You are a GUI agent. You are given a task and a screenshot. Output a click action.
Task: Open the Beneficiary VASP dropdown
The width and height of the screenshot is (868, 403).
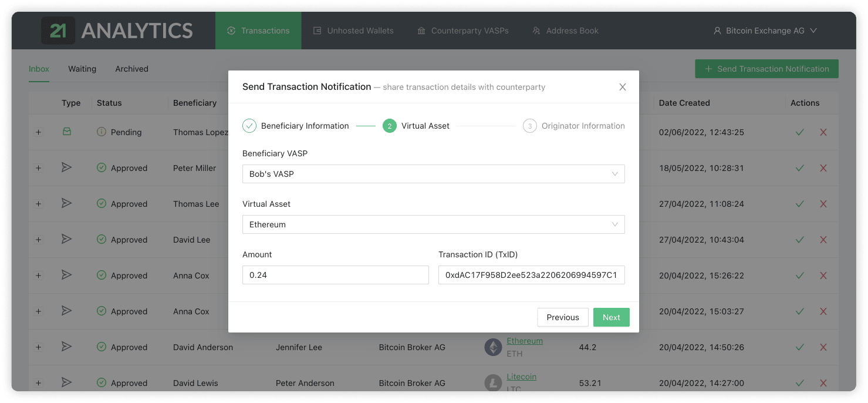434,174
